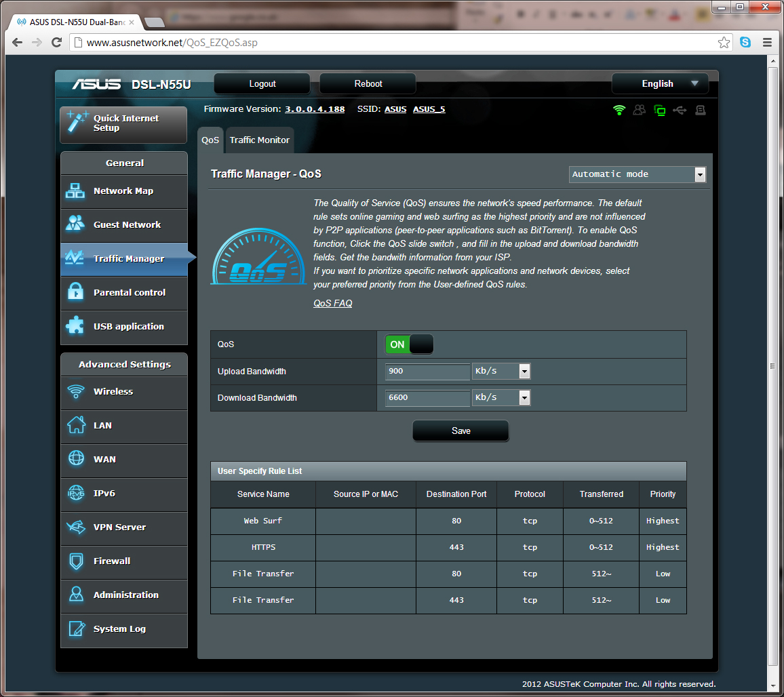
Task: Open the Download Bandwidth unit dropdown
Action: [523, 397]
